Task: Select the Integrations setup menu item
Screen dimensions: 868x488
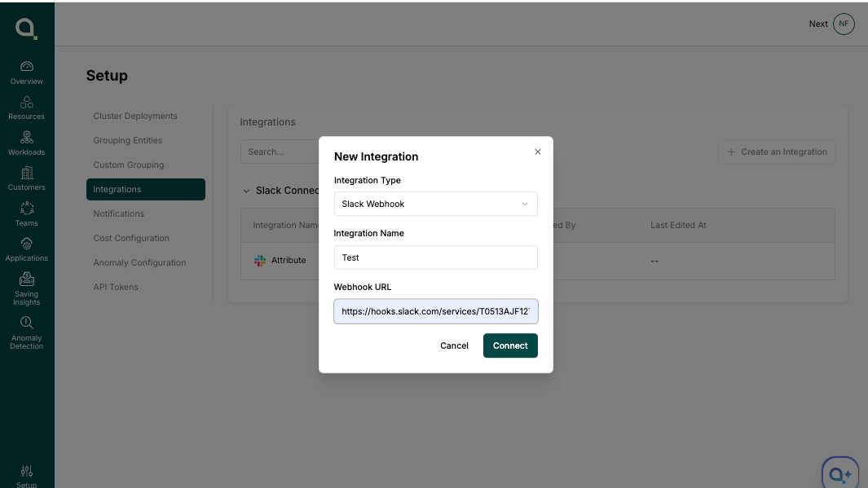Action: point(146,189)
